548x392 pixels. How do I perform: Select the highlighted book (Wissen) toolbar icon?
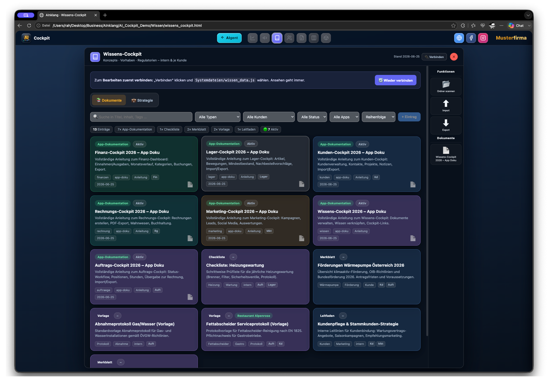[x=277, y=38]
